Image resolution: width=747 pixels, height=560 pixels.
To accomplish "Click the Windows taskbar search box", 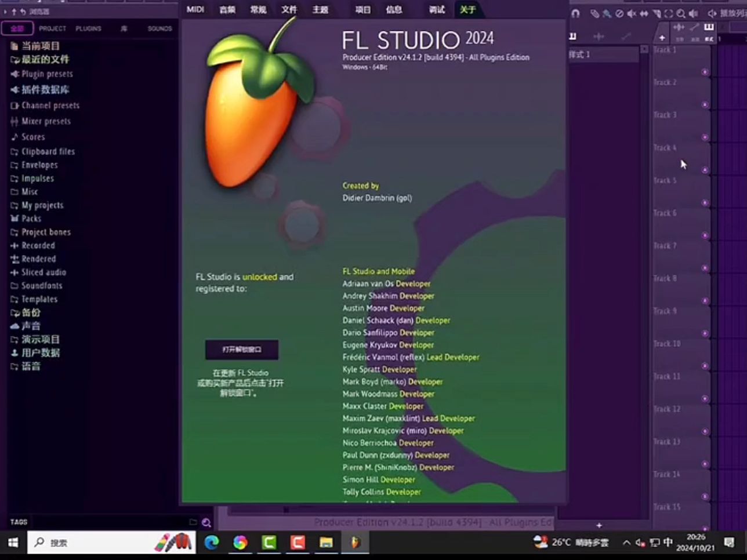I will 87,543.
